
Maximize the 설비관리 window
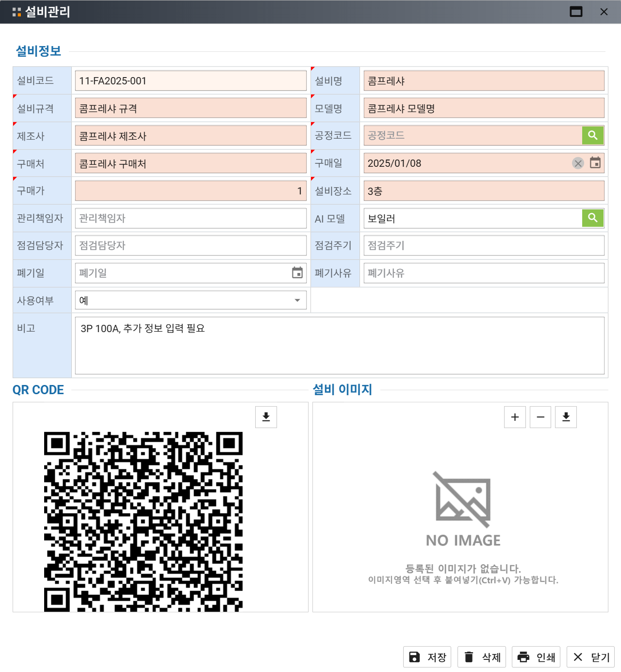coord(576,12)
